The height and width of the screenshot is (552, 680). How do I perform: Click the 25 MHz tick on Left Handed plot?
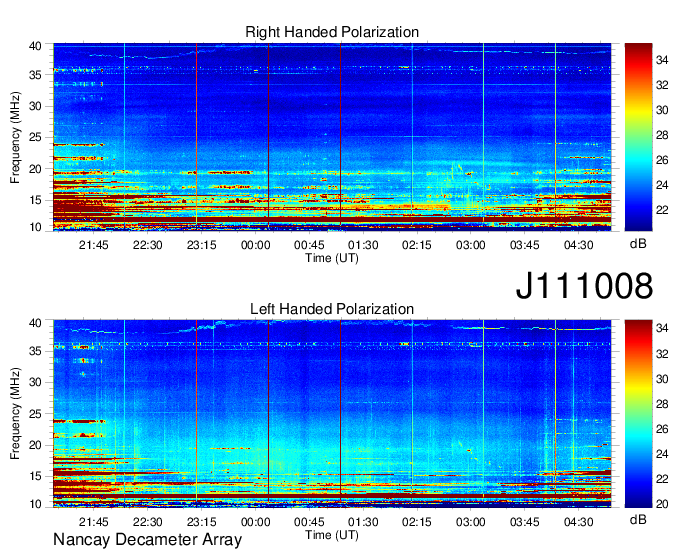click(35, 414)
